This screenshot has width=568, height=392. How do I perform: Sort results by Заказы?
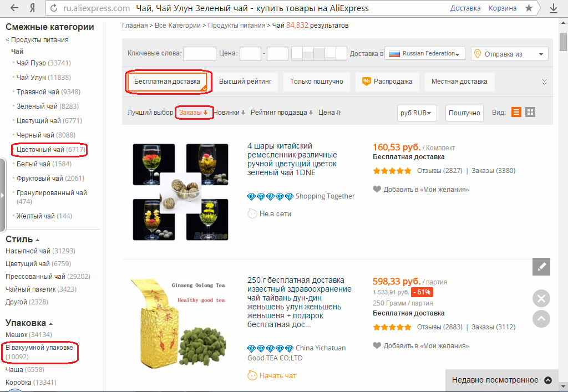tap(194, 113)
